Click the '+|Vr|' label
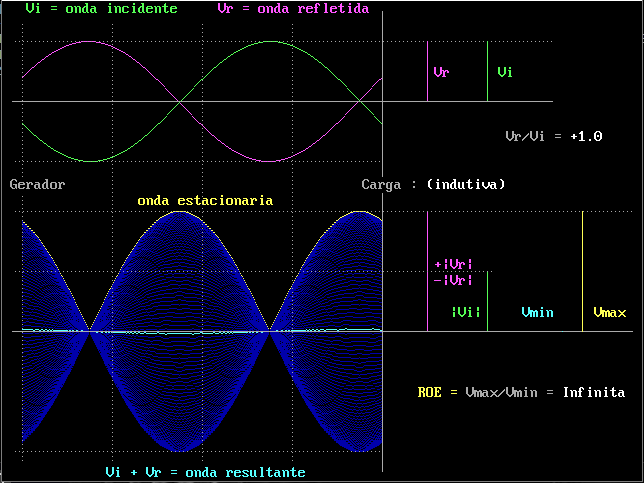644x484 pixels. click(x=453, y=264)
